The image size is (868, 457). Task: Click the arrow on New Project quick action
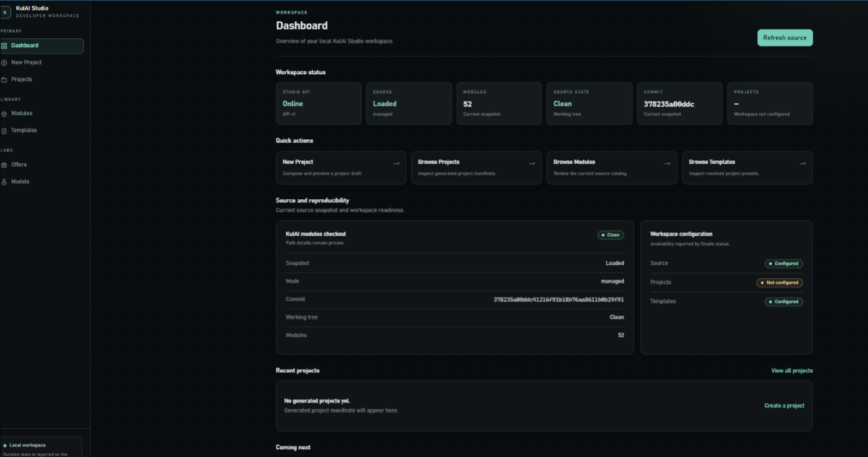tap(396, 163)
